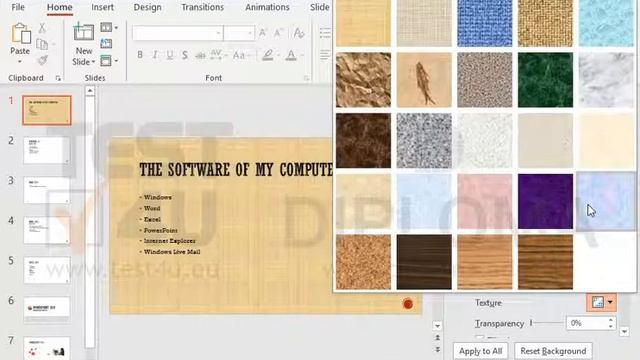640x360 pixels.
Task: Open the slide Layout dropdown
Action: 109,28
